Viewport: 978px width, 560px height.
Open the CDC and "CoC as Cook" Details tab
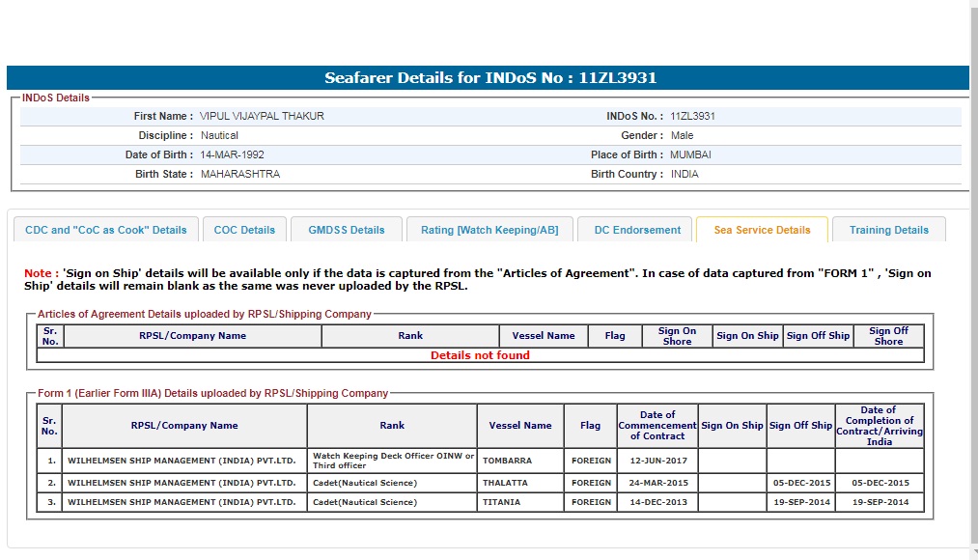click(106, 230)
